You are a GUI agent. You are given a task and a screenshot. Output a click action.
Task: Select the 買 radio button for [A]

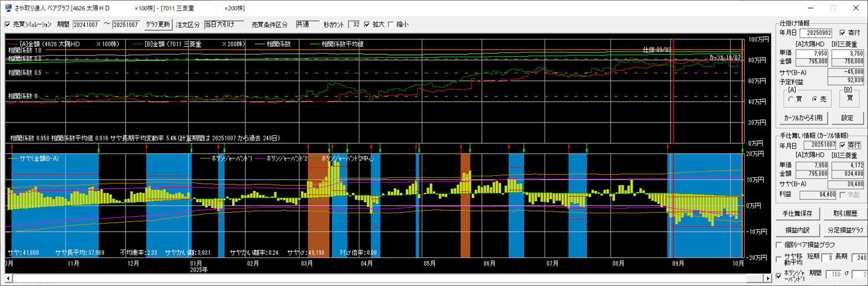point(791,99)
